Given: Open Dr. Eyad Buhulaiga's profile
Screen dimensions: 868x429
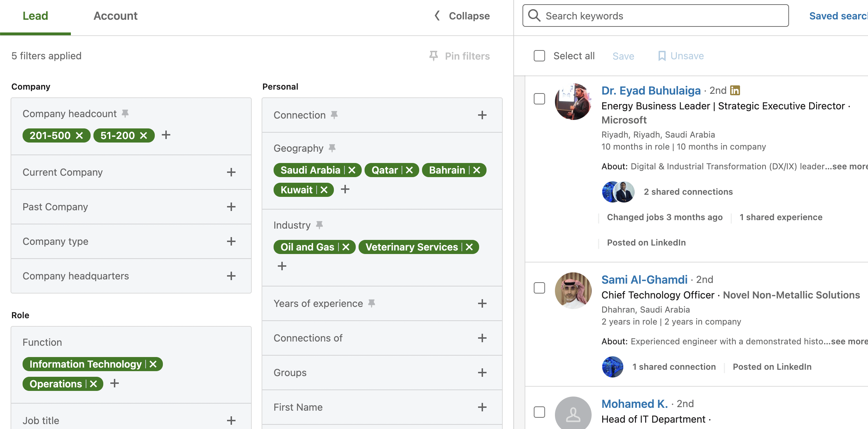Looking at the screenshot, I should (651, 91).
